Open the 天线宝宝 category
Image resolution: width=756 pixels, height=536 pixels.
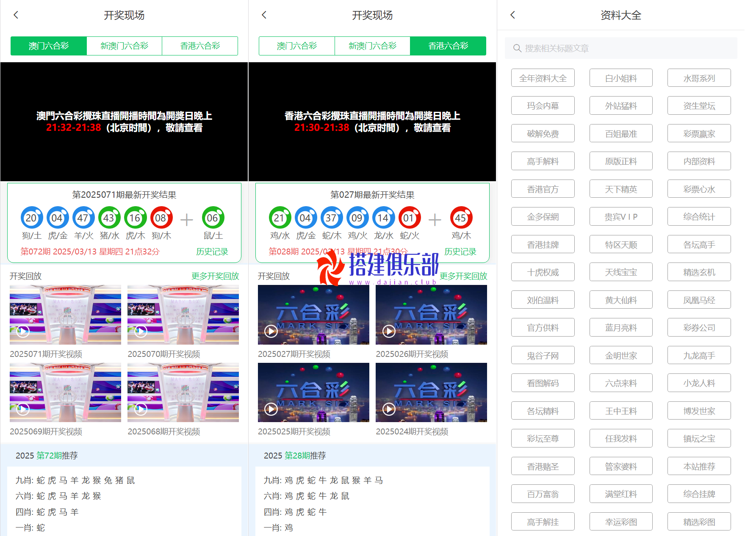621,272
